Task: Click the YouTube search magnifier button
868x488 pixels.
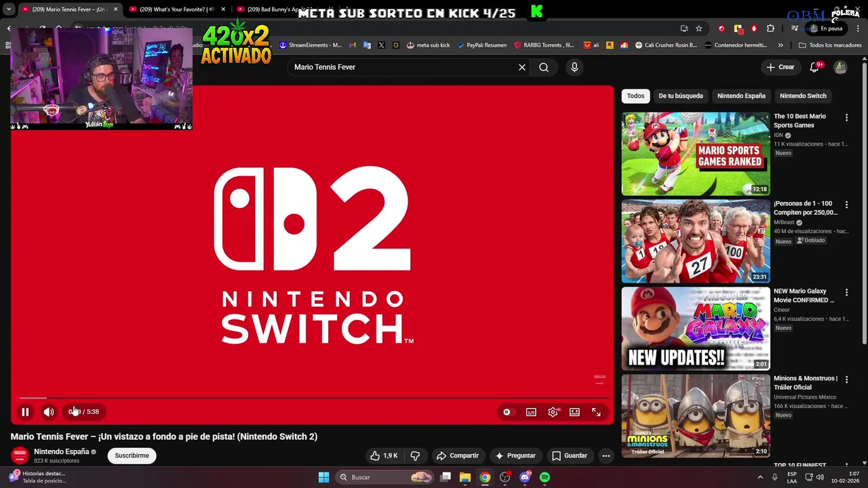Action: point(544,67)
